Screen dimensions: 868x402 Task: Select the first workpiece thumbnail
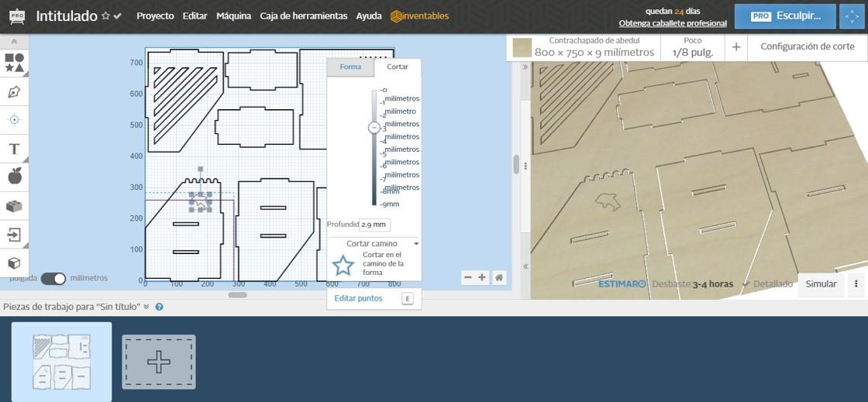pos(61,362)
